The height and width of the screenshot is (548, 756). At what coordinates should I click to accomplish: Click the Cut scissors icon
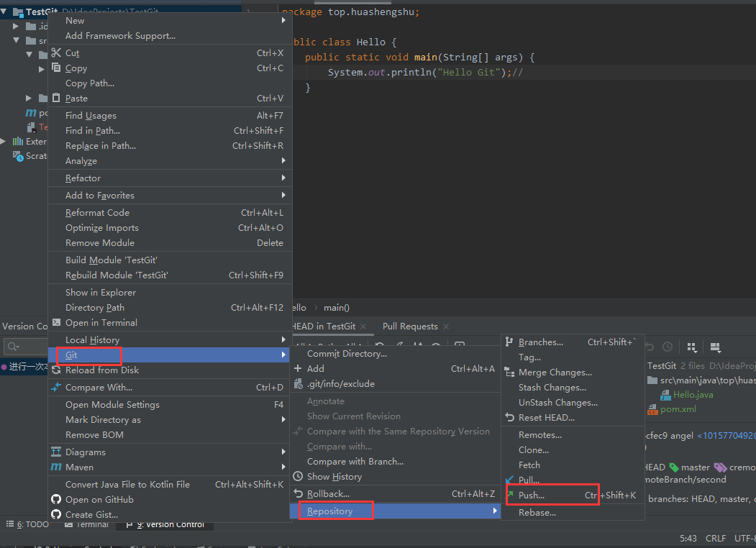[56, 52]
